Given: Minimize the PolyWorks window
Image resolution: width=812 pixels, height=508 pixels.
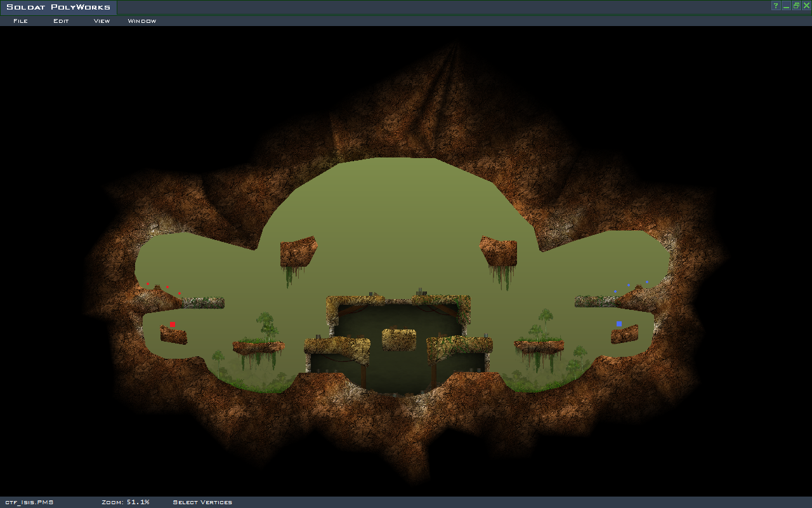Looking at the screenshot, I should point(786,6).
